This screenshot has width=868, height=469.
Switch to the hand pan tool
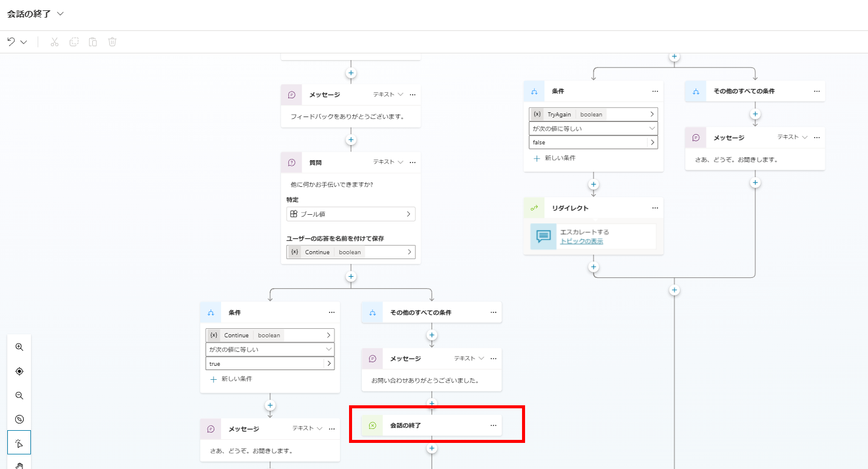click(x=19, y=464)
